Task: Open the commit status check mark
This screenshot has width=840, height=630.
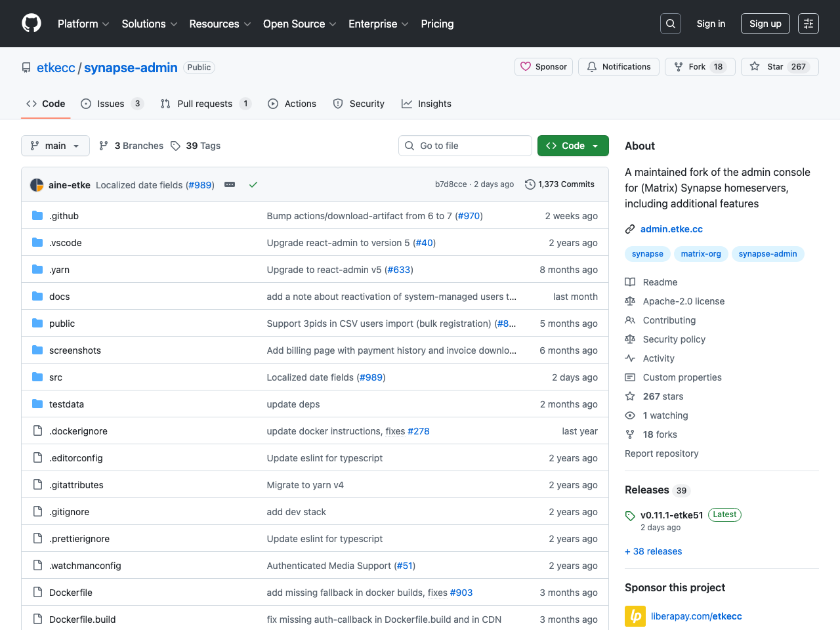Action: [253, 184]
